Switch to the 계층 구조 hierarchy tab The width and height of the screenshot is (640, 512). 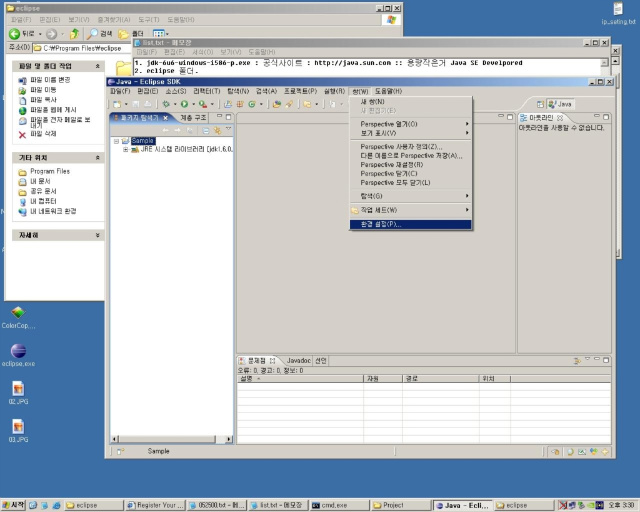click(x=193, y=118)
